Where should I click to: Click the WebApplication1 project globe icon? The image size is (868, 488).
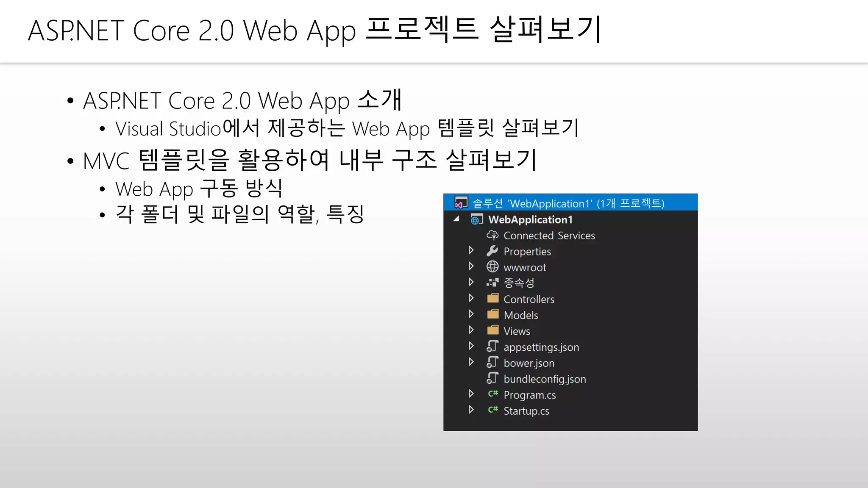476,219
